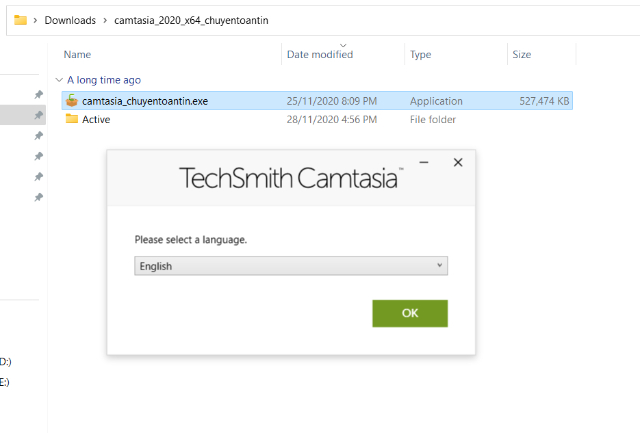Click the highlighted pin icon in sidebar
640x433 pixels.
coord(38,115)
